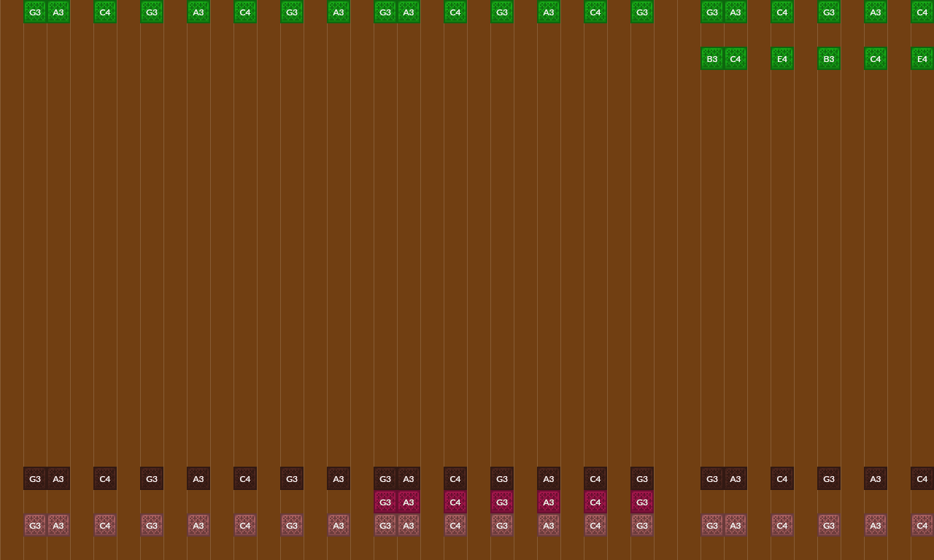The image size is (934, 560).
Task: Select the leftmost pale pink A3 block
Action: pyautogui.click(x=58, y=525)
